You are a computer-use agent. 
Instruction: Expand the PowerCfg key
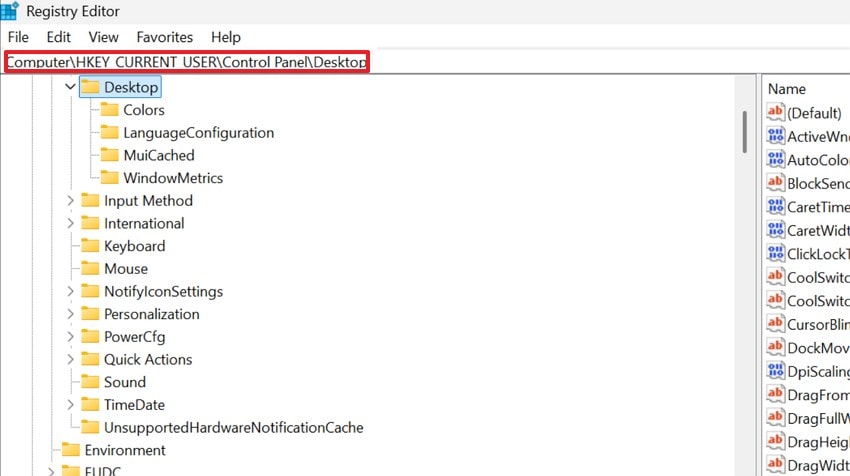click(x=70, y=337)
